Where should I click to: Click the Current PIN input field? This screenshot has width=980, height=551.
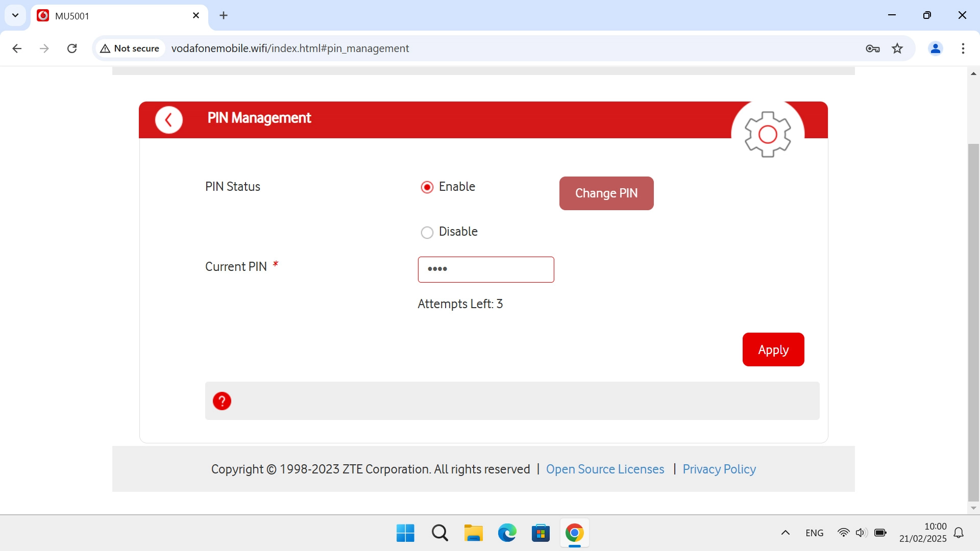point(485,269)
